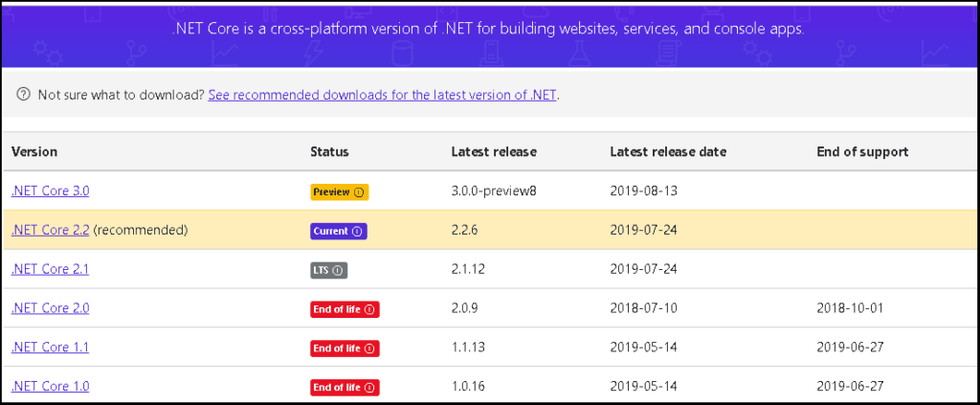980x405 pixels.
Task: Click the Current status badge text
Action: point(331,232)
